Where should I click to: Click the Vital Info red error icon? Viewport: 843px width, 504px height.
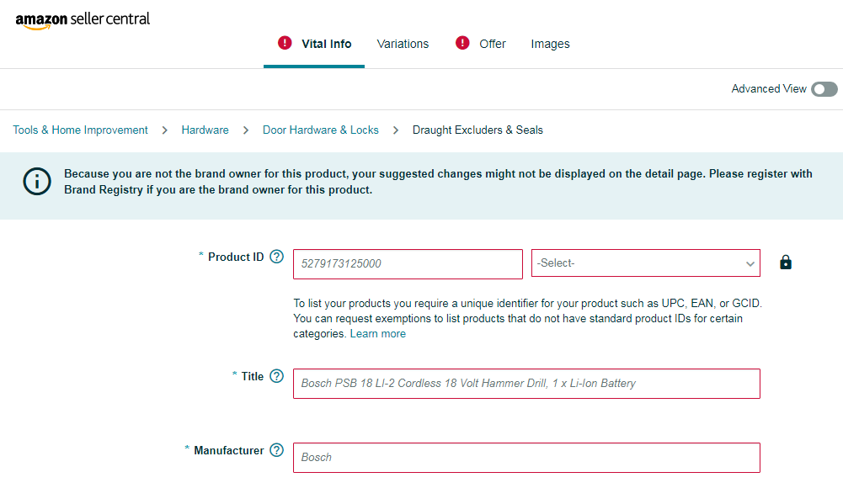pyautogui.click(x=285, y=43)
